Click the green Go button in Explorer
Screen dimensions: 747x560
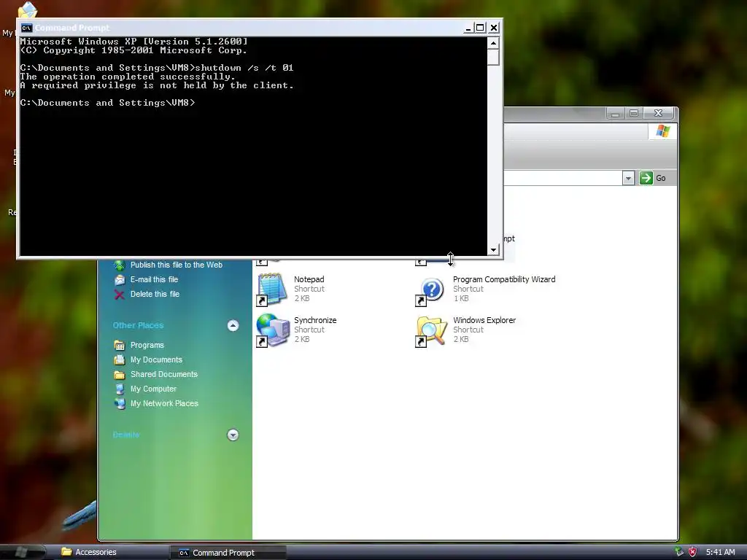653,178
